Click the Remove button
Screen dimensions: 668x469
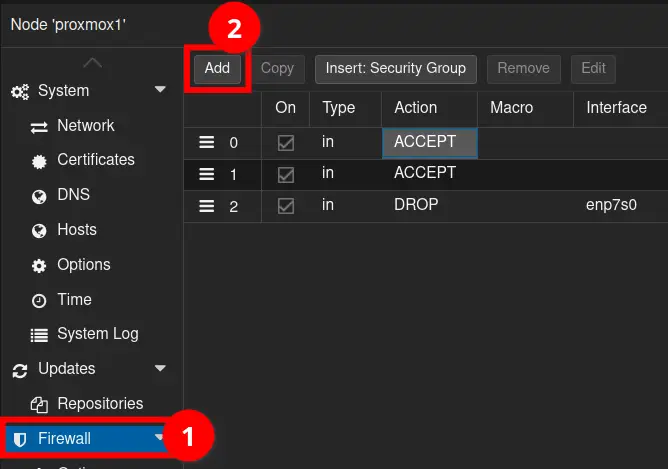coord(524,69)
